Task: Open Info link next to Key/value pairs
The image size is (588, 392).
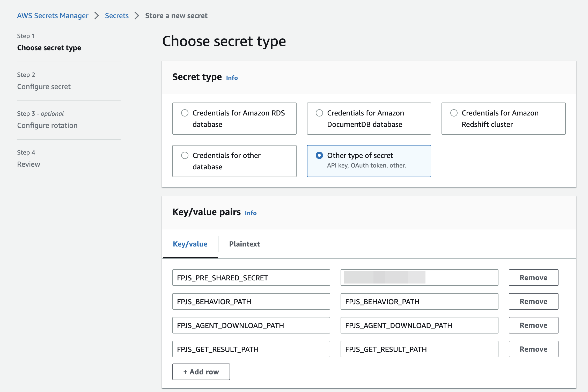Action: (251, 213)
